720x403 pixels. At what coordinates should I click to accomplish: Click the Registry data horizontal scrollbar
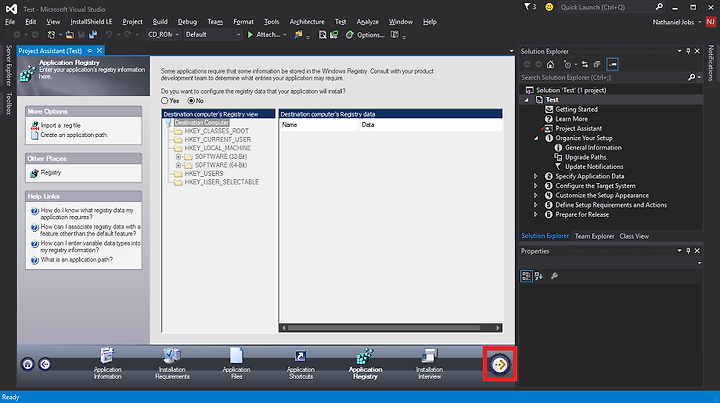pyautogui.click(x=390, y=328)
